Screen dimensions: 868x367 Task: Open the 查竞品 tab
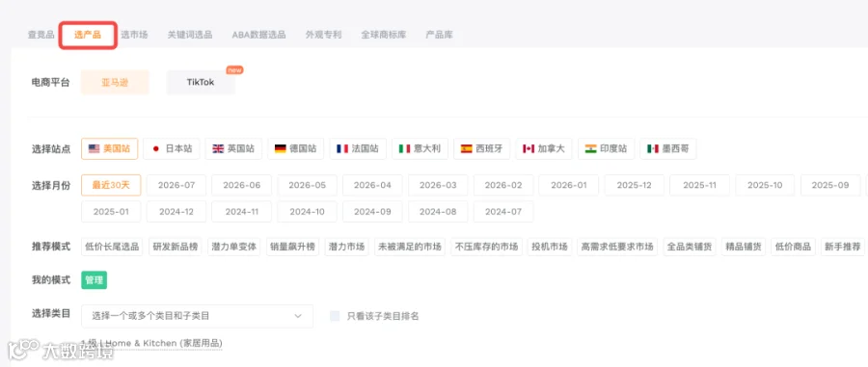pos(41,35)
